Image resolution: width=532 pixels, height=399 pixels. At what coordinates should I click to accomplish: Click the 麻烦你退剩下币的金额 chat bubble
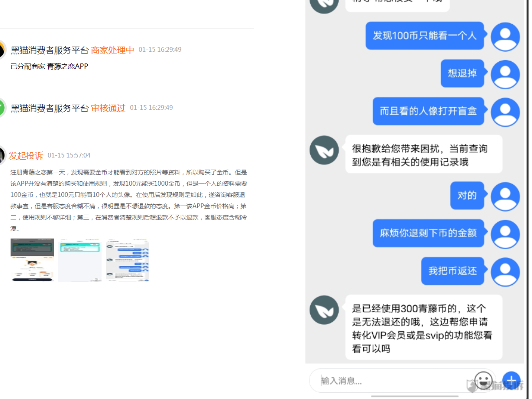pos(428,233)
